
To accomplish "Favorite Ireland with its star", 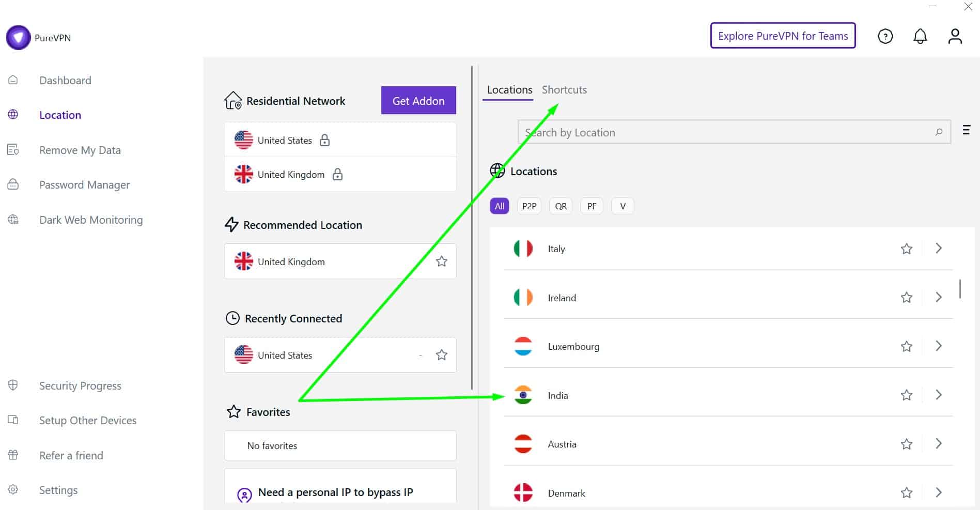I will [x=906, y=298].
